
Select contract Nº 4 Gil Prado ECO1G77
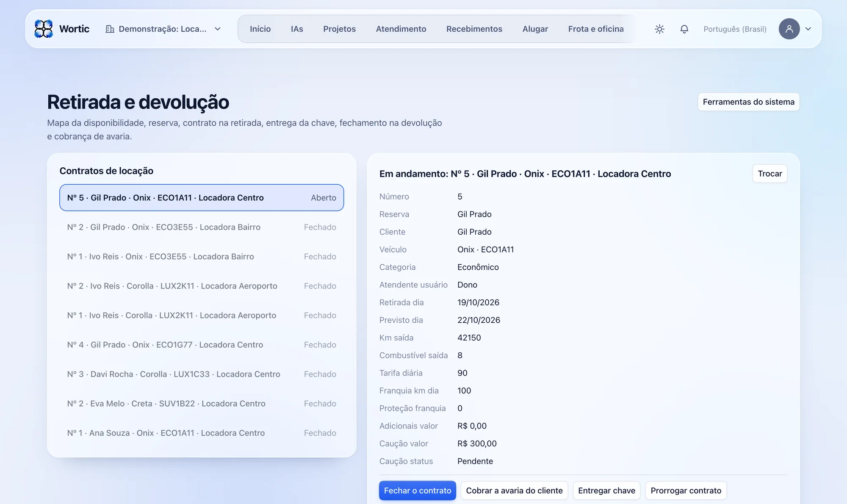point(202,345)
